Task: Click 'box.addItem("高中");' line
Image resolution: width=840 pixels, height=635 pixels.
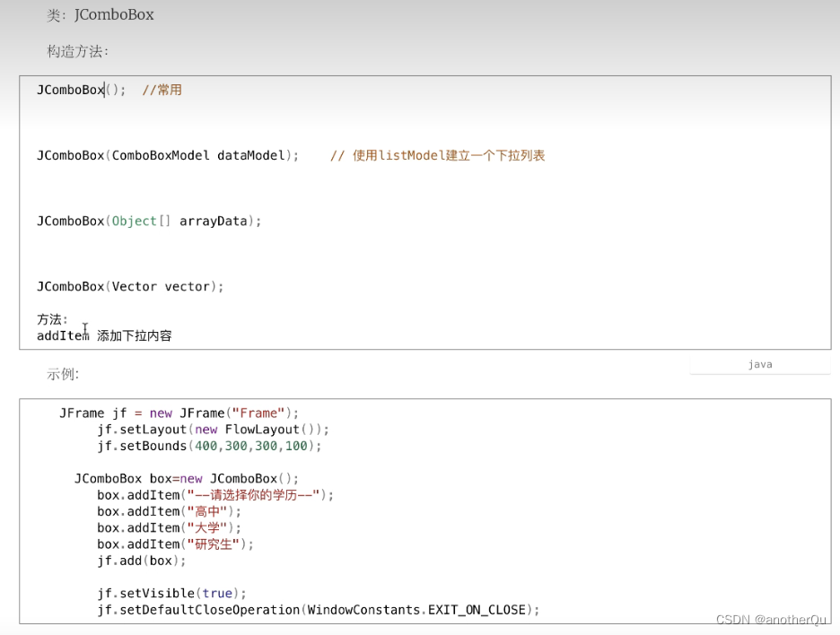Action: pos(170,511)
